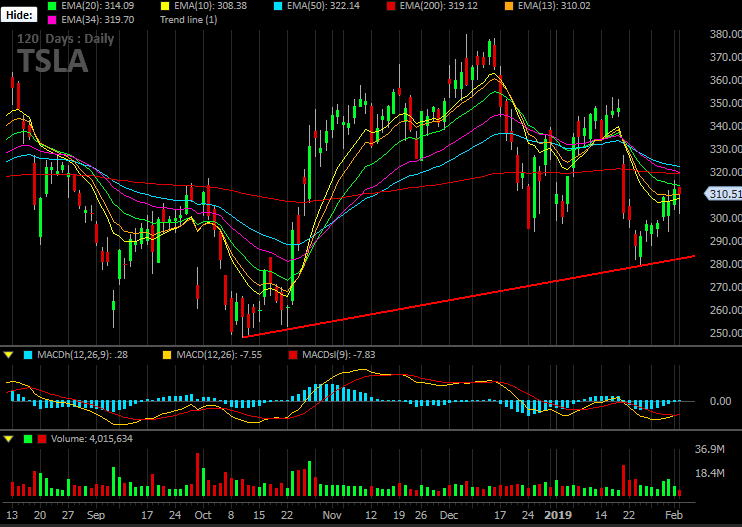Click the 250.00 price axis label

click(726, 333)
